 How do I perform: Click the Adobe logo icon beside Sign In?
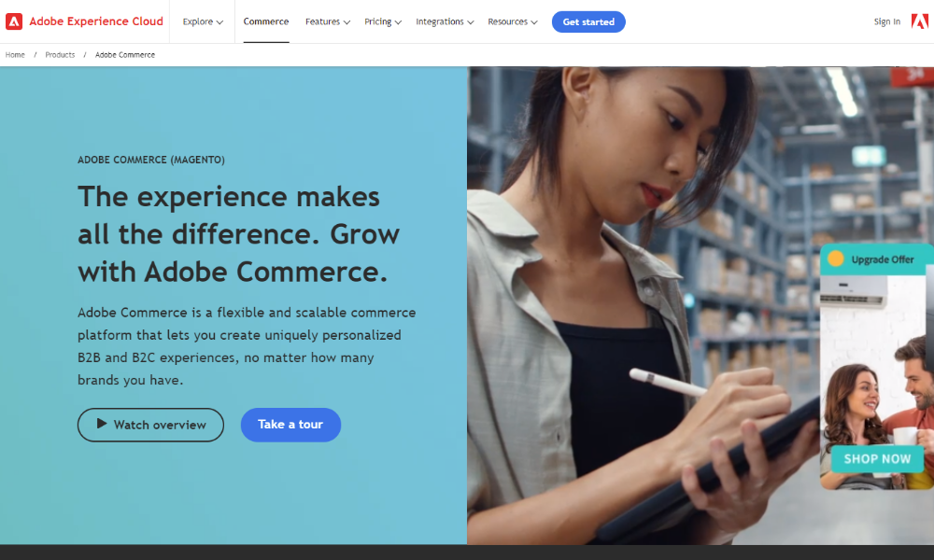coord(920,21)
